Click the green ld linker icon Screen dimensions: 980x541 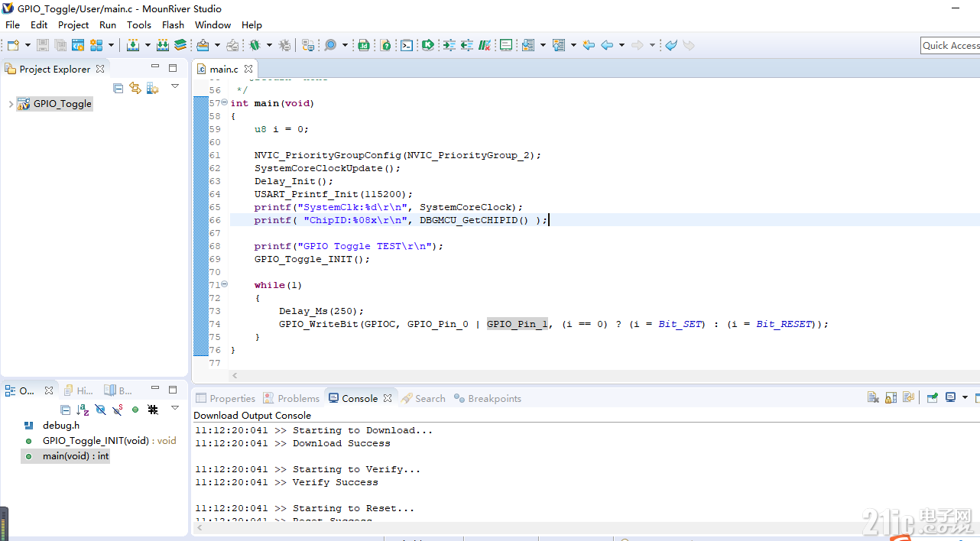coord(364,45)
